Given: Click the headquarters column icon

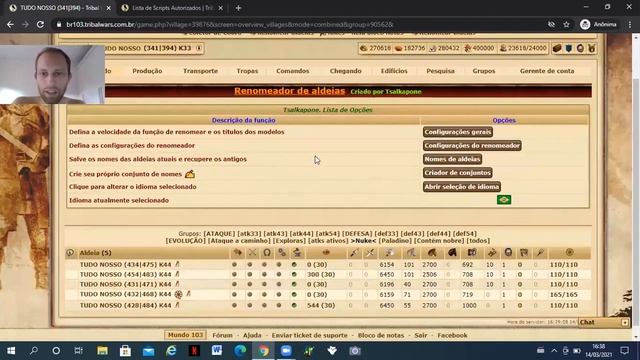Looking at the screenshot, I should [238, 253].
